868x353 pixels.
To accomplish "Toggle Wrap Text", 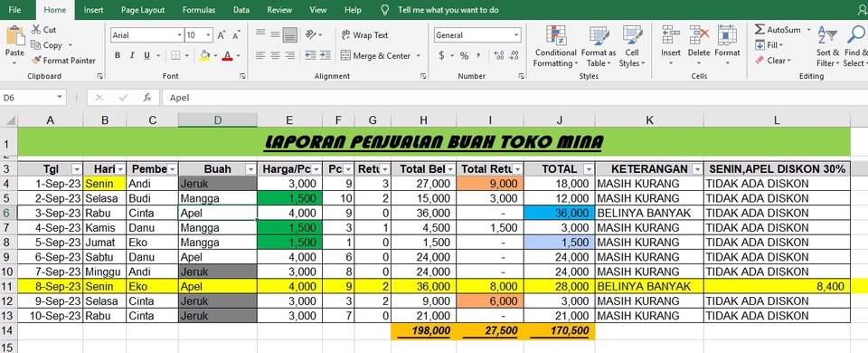I will (x=364, y=35).
